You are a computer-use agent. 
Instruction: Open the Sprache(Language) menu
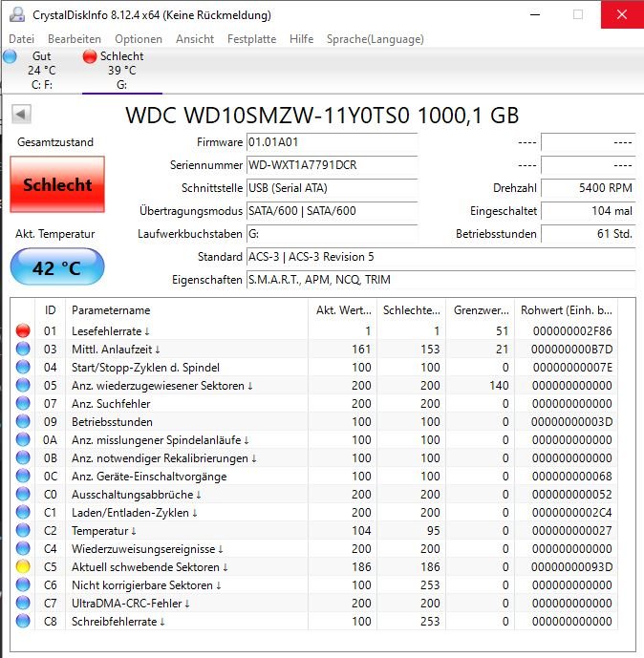click(376, 39)
